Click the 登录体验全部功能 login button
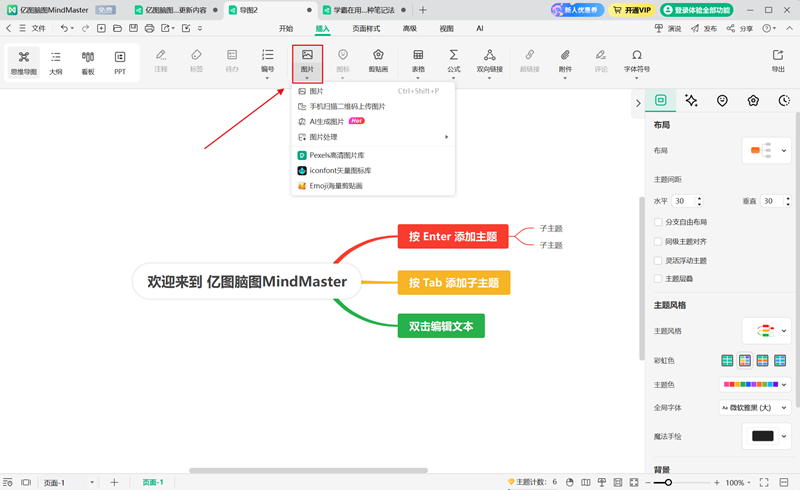This screenshot has width=800, height=490. click(x=697, y=10)
